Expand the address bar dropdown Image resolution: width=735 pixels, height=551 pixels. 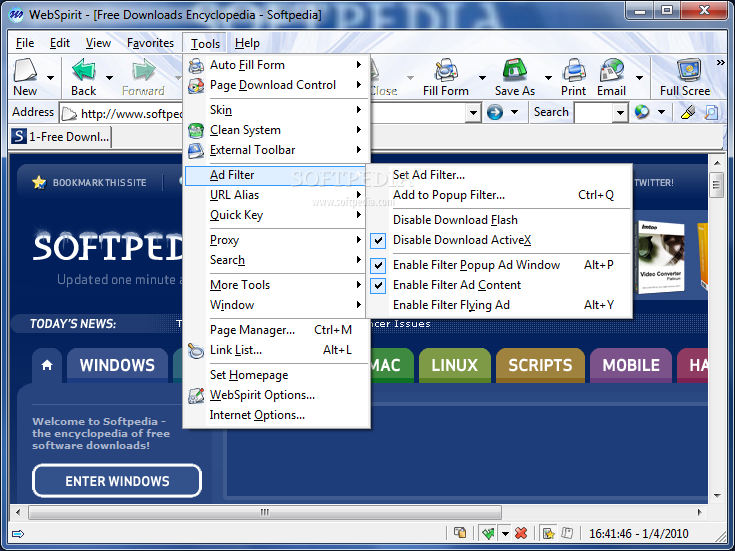(473, 113)
